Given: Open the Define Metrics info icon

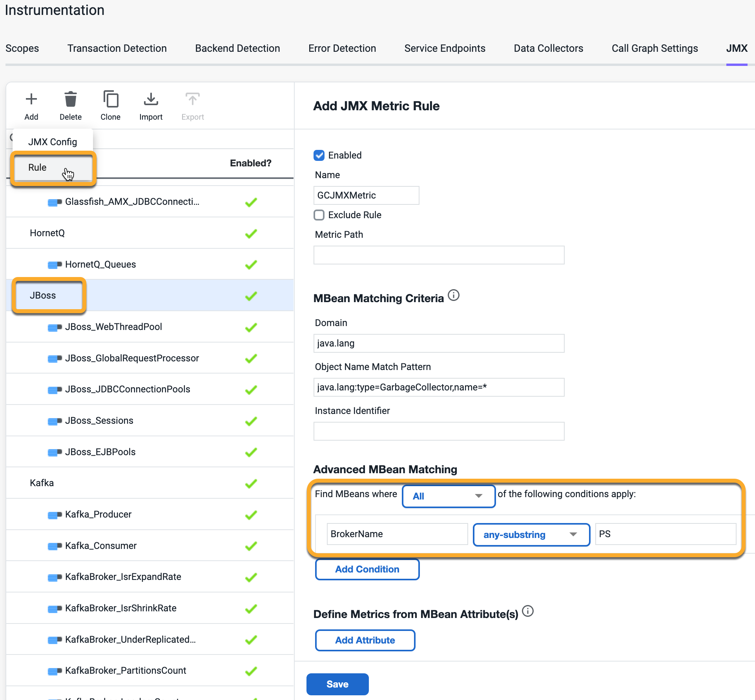Looking at the screenshot, I should coord(528,611).
